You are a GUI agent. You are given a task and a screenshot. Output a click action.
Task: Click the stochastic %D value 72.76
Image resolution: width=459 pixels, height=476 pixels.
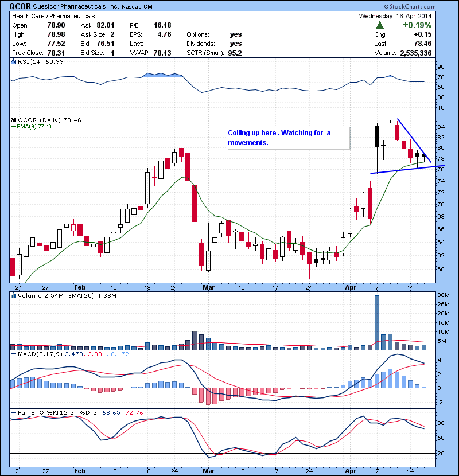[x=134, y=412]
